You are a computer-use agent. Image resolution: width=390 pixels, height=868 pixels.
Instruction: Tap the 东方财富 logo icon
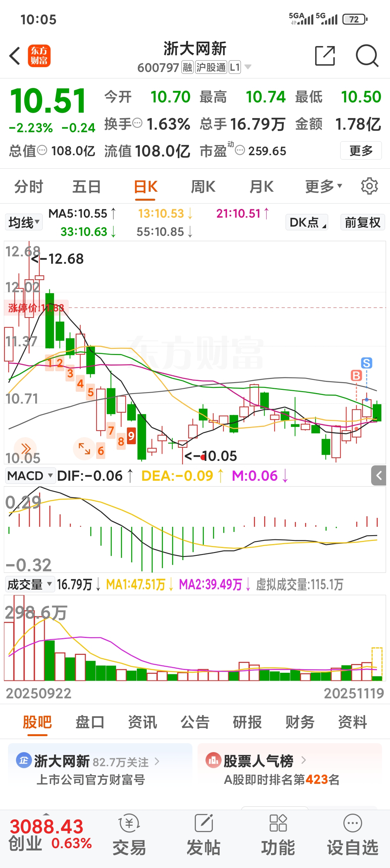coord(39,56)
